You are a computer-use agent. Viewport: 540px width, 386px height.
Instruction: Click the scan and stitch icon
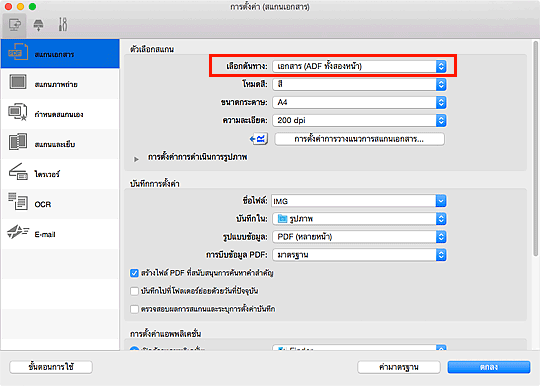[x=18, y=142]
